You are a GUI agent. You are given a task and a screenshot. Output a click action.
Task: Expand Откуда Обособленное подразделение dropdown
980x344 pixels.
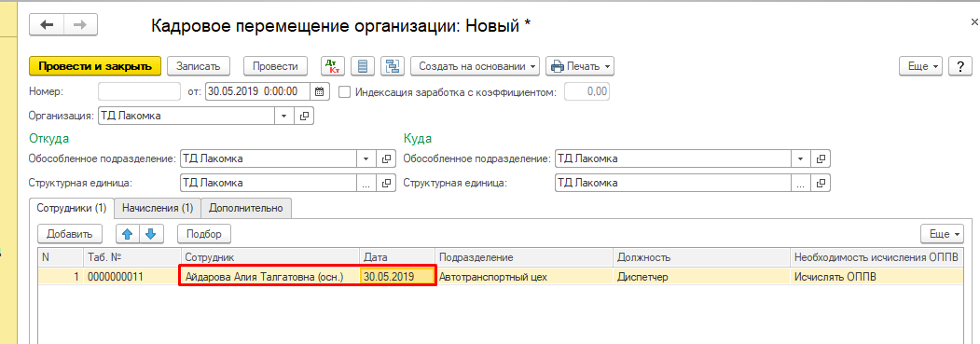[x=366, y=158]
